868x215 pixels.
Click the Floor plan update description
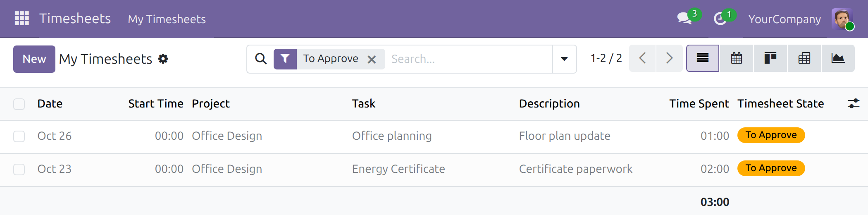565,136
